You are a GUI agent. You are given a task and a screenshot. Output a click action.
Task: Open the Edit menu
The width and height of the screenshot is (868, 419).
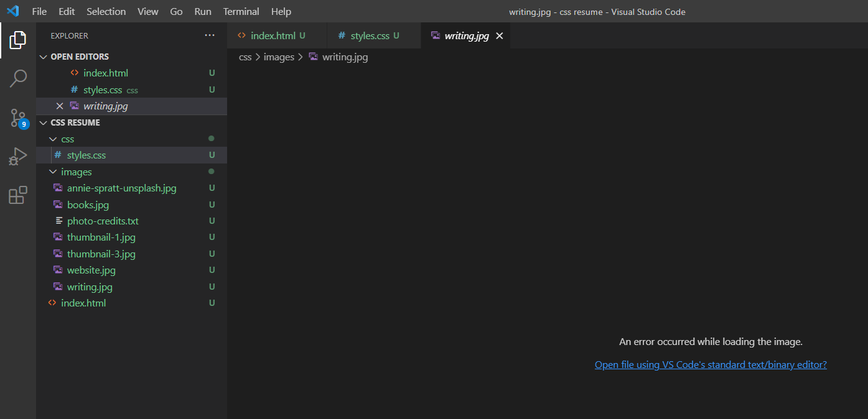tap(67, 12)
